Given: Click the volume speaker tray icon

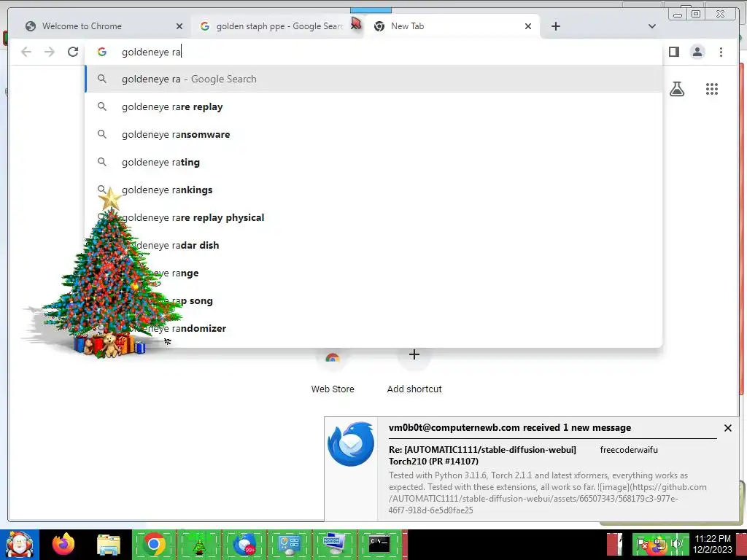Looking at the screenshot, I should (676, 544).
